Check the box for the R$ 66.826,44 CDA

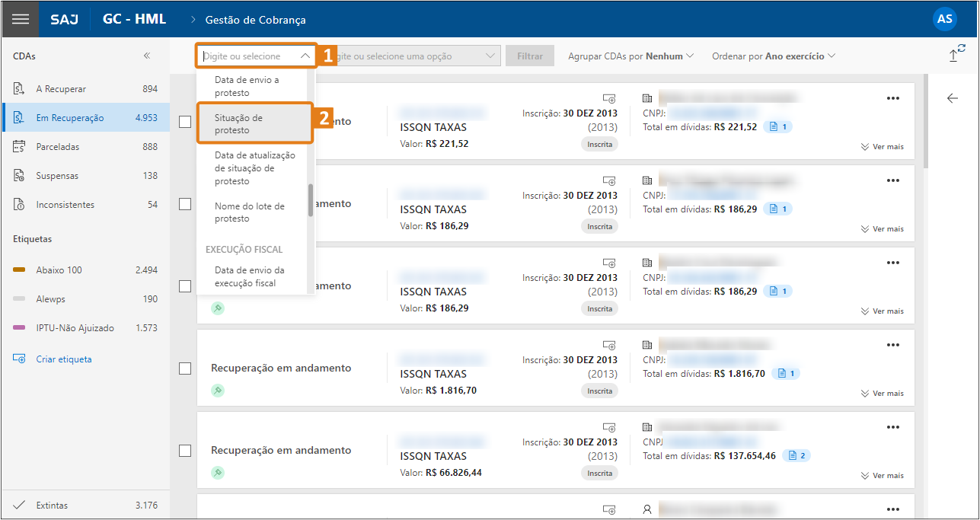tap(185, 451)
